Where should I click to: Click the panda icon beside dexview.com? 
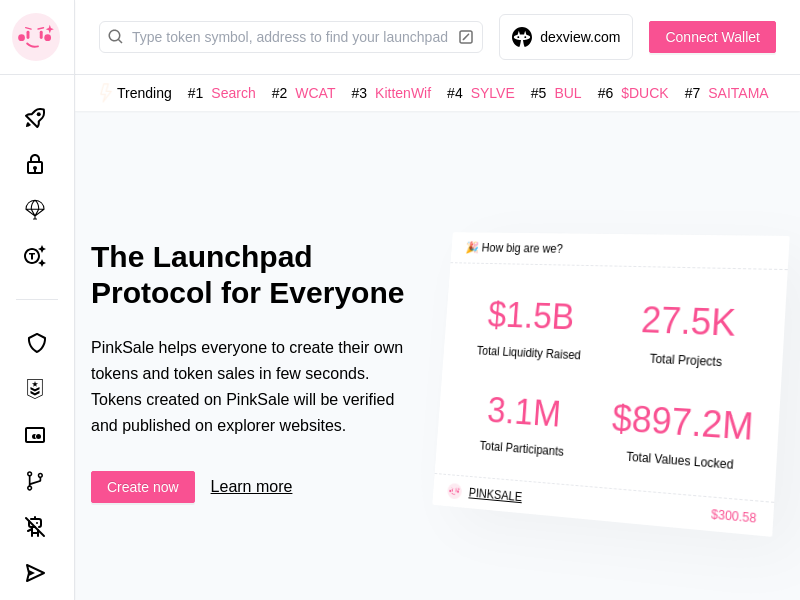click(522, 37)
